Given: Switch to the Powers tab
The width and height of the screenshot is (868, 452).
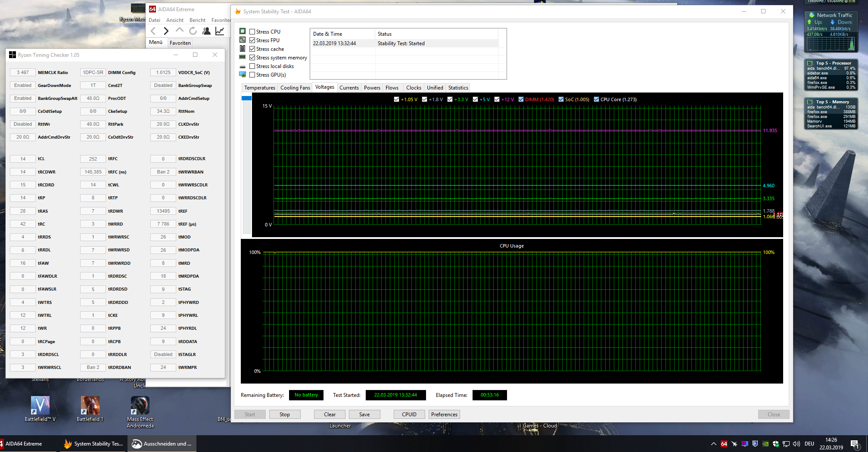Looking at the screenshot, I should [372, 88].
